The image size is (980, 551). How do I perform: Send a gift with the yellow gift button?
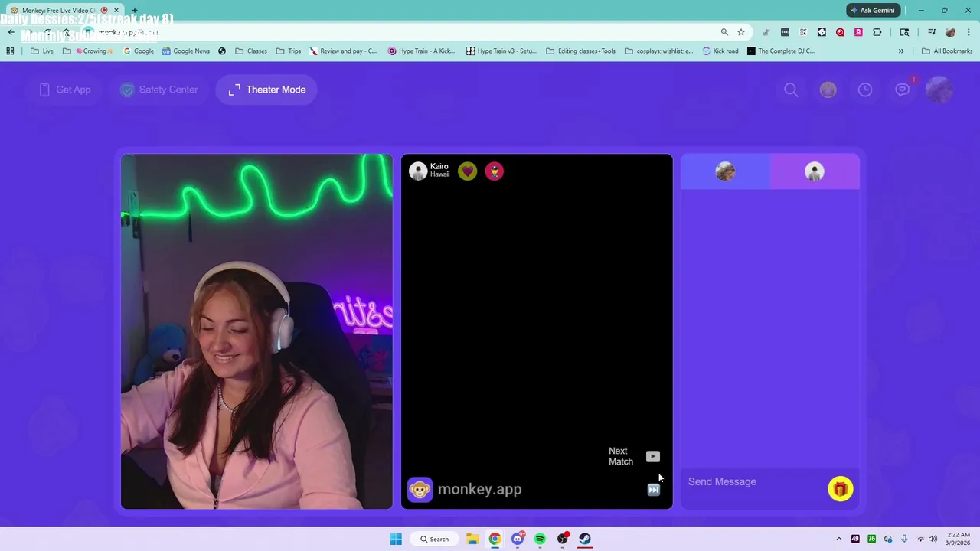coord(840,489)
